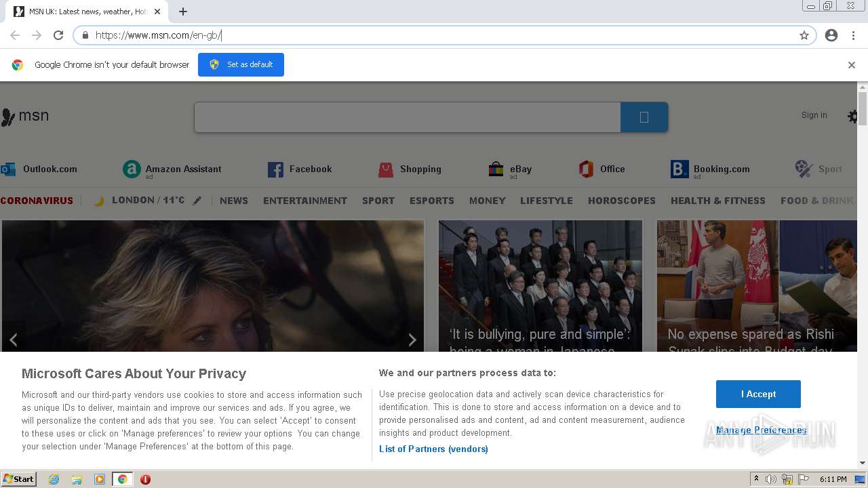This screenshot has height=488, width=868.
Task: Click the msn butterfly logo
Action: 25,117
